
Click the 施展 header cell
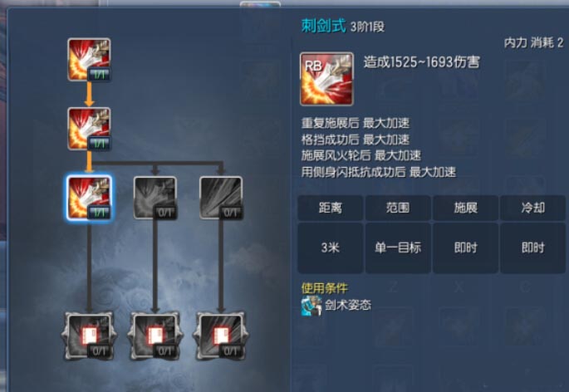coord(465,208)
